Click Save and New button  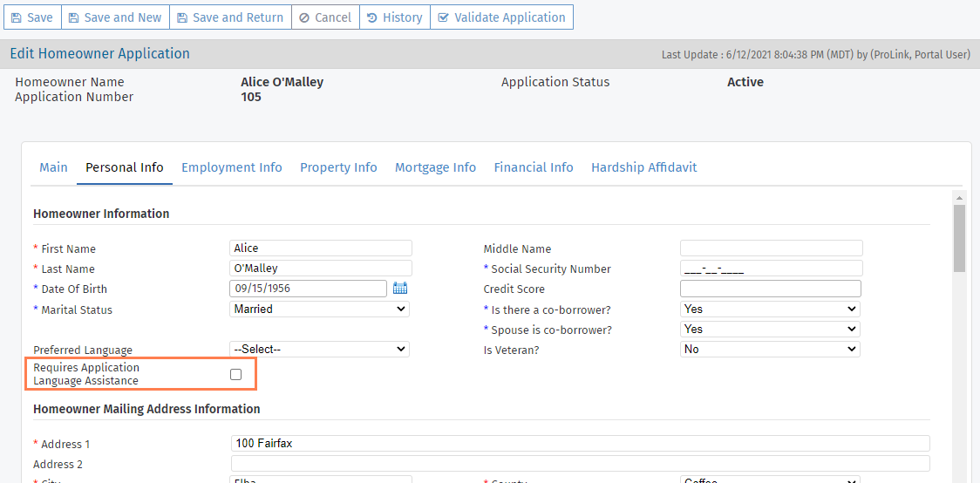115,17
